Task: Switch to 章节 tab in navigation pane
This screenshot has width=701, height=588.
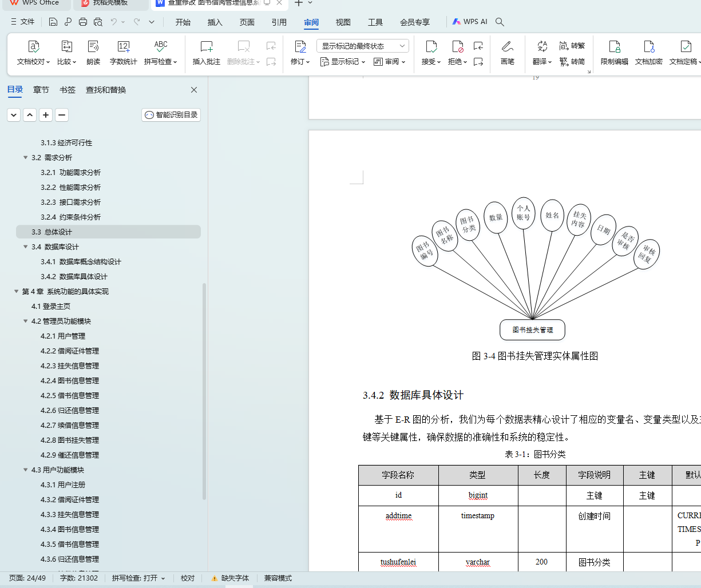Action: pos(41,90)
